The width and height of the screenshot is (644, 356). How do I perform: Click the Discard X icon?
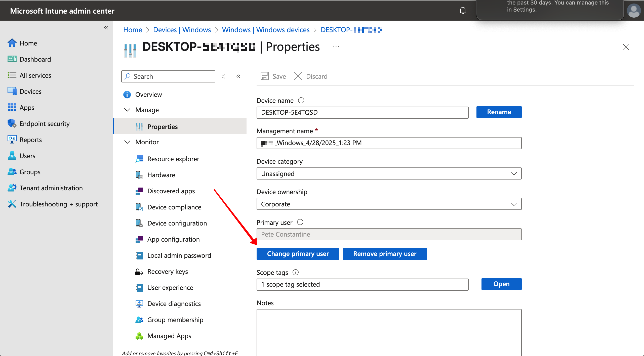pyautogui.click(x=298, y=76)
